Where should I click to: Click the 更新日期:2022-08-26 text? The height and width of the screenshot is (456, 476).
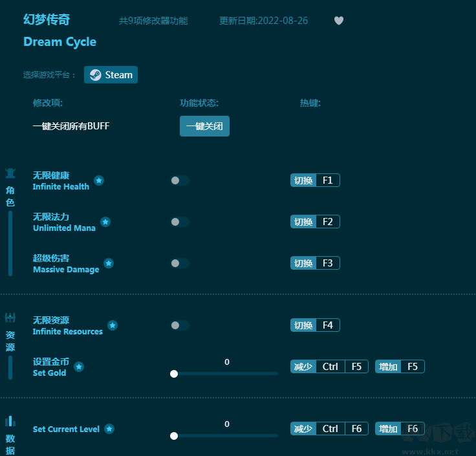coord(263,21)
